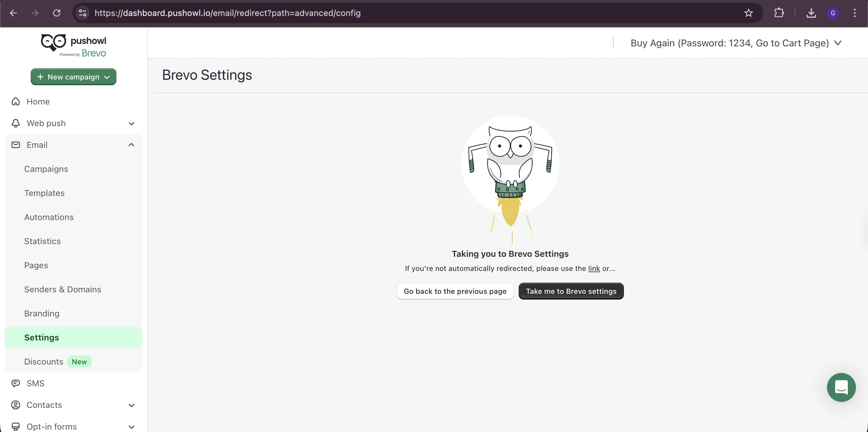Select the Settings sidebar item

point(74,337)
